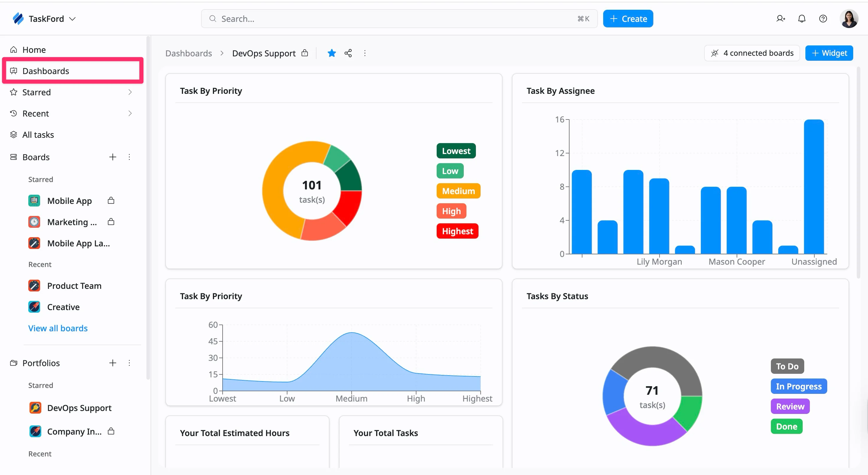Click the Mobile App board icon
868x475 pixels.
click(x=34, y=201)
